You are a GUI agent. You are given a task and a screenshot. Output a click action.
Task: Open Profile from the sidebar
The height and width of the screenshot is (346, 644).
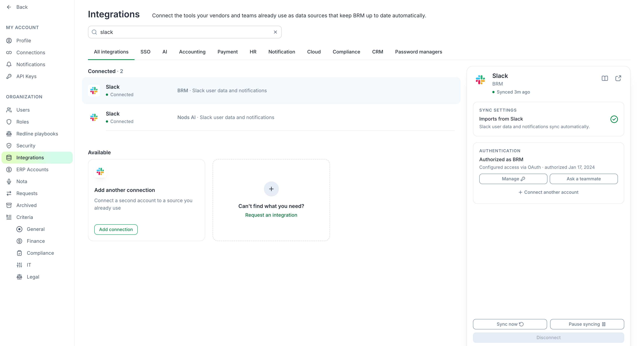pos(37,40)
